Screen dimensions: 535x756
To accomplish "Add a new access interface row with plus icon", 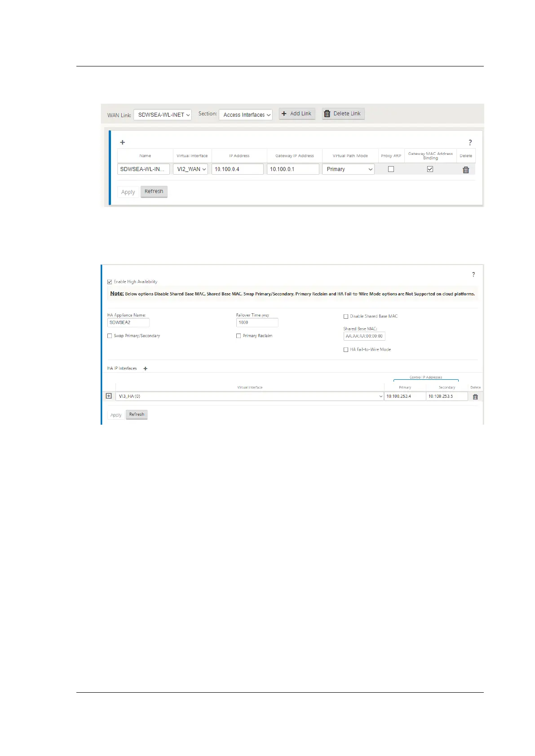I will pyautogui.click(x=122, y=142).
